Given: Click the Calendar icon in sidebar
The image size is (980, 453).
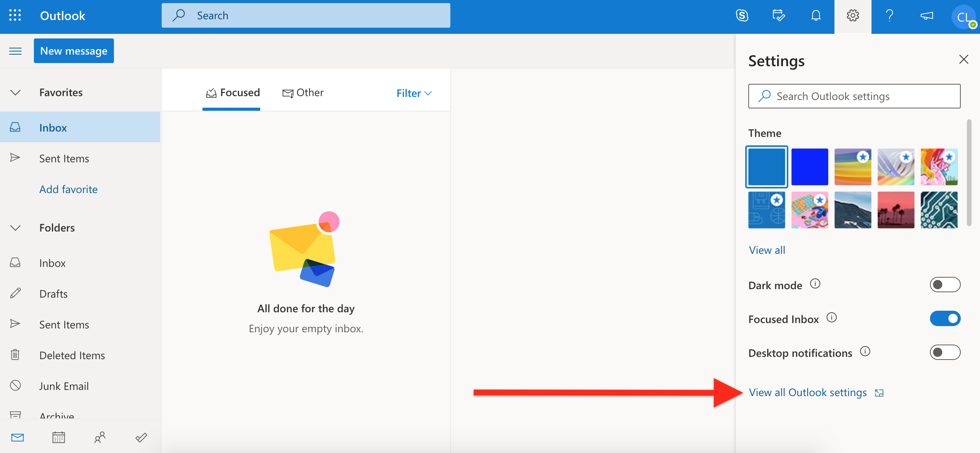Looking at the screenshot, I should 59,437.
